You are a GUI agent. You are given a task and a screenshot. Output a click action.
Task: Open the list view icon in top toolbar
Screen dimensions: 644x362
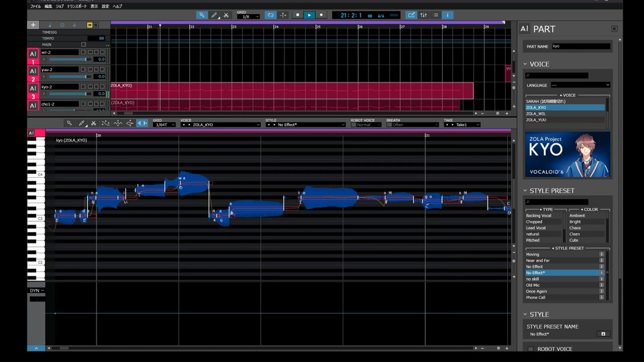[x=435, y=15]
